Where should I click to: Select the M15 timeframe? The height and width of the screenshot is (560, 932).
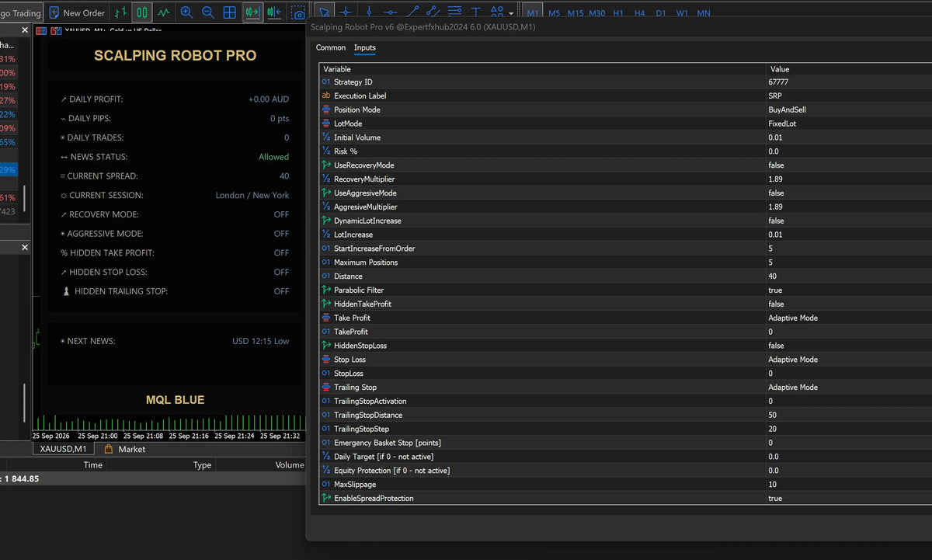[x=576, y=13]
